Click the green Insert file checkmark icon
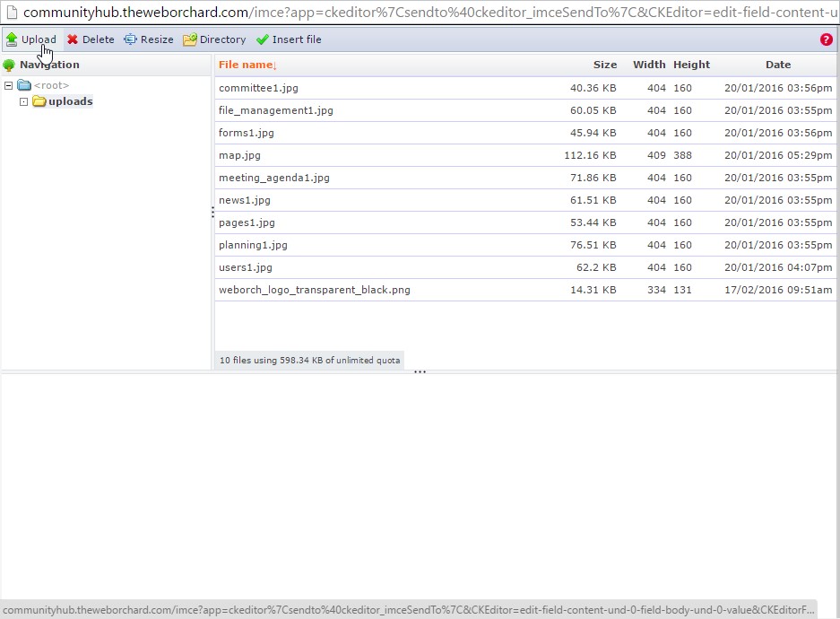 tap(263, 39)
